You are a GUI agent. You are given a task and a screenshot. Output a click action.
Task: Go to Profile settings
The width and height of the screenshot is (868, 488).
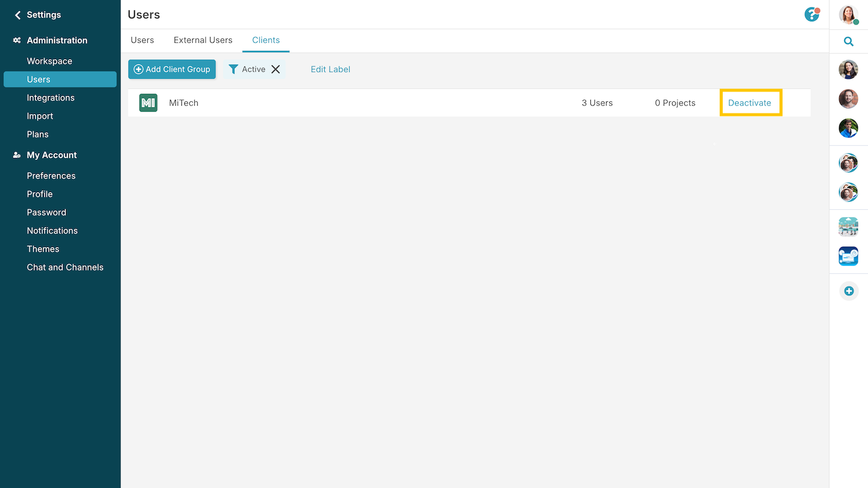coord(40,194)
